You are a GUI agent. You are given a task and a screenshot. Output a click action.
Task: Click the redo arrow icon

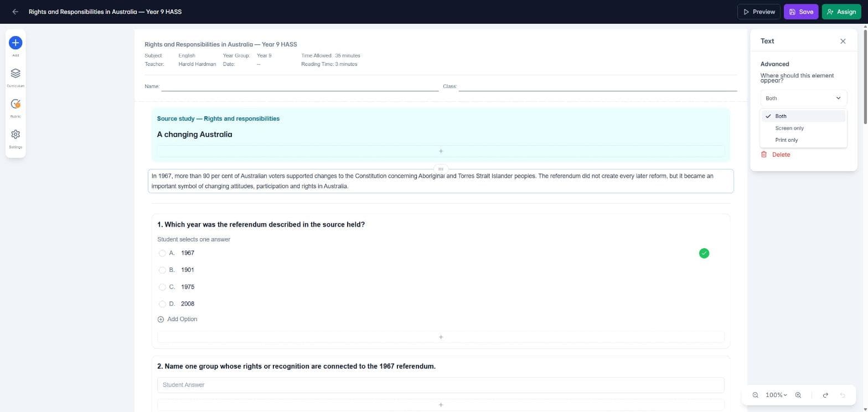tap(825, 395)
